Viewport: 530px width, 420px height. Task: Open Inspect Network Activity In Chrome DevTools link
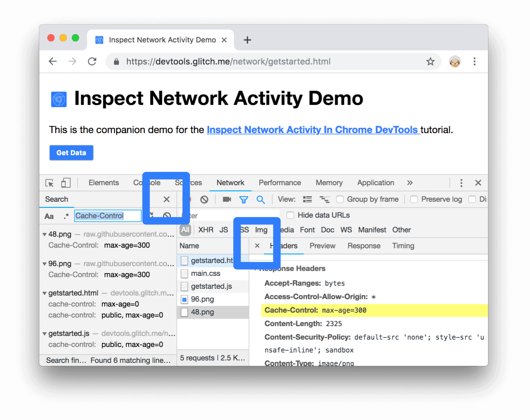pos(313,130)
